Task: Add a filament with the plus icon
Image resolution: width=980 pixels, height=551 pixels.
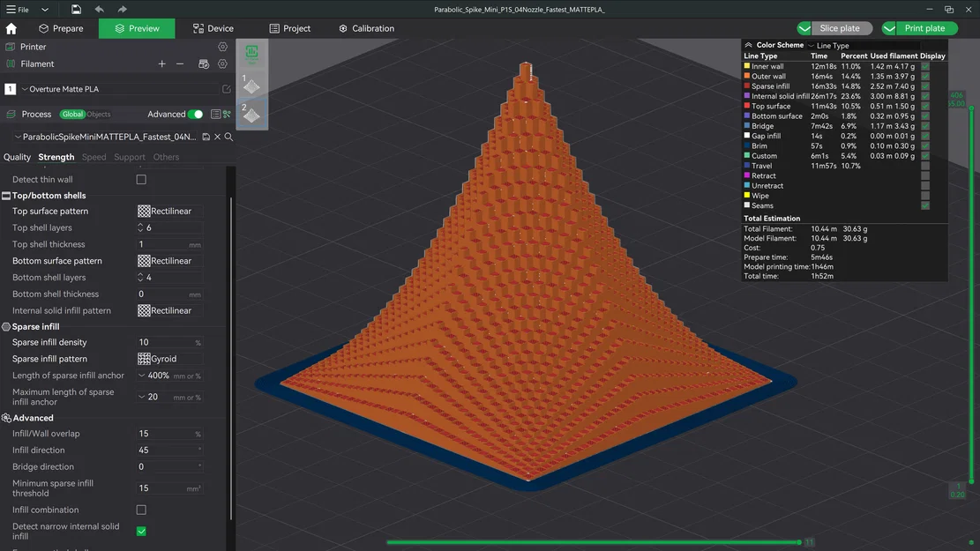Action: pos(161,63)
